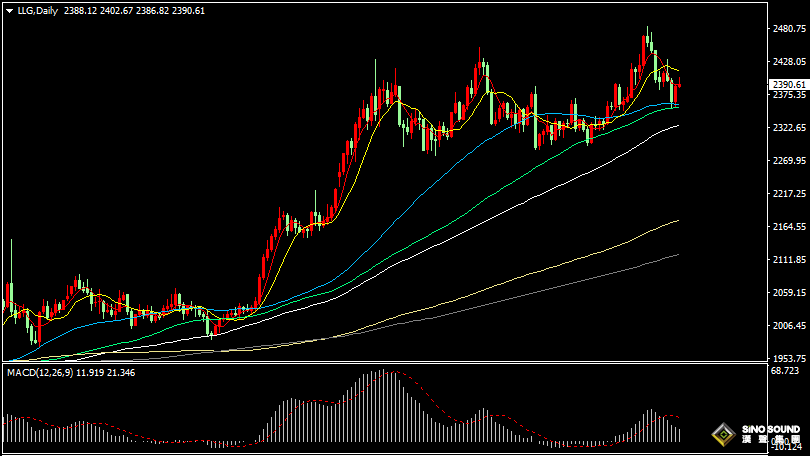Click the 2111.85 price axis label
This screenshot has width=810, height=456.
pyautogui.click(x=788, y=260)
